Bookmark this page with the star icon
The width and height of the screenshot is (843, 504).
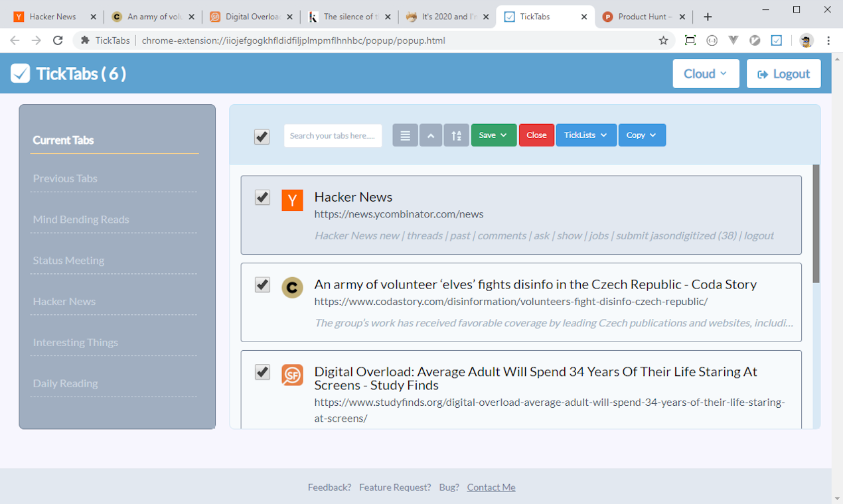click(663, 40)
